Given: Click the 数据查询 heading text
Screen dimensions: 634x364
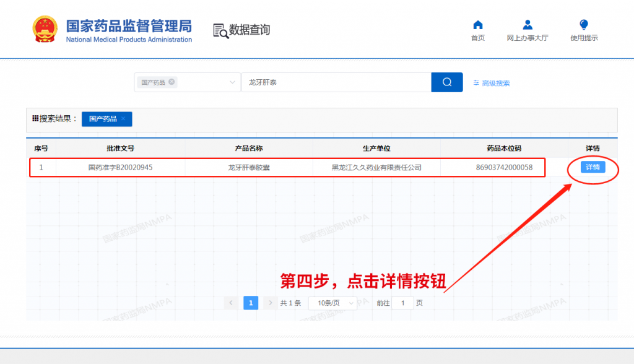Looking at the screenshot, I should tap(250, 30).
